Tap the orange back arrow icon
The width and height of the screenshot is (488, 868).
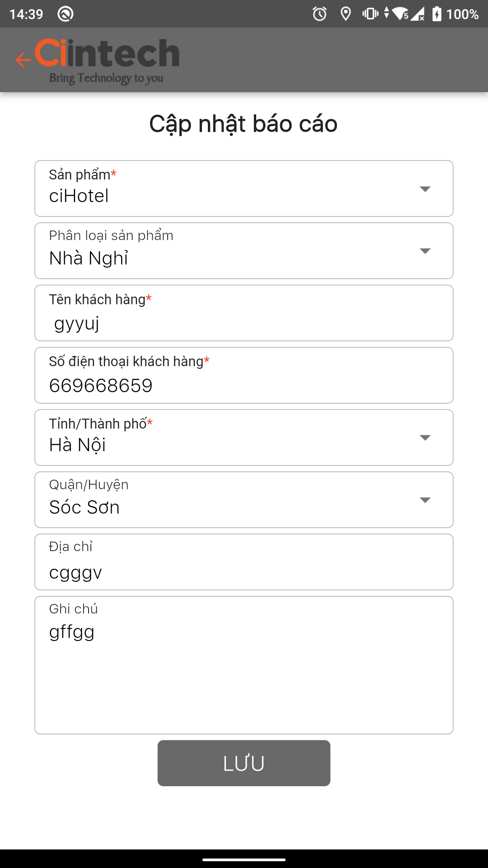point(23,60)
